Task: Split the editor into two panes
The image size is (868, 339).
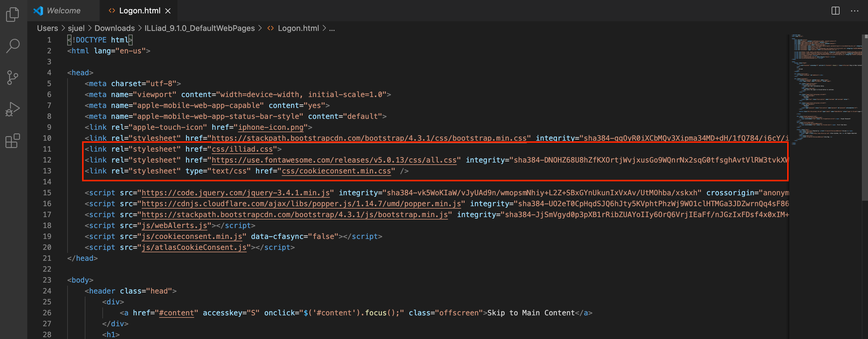Action: click(835, 10)
